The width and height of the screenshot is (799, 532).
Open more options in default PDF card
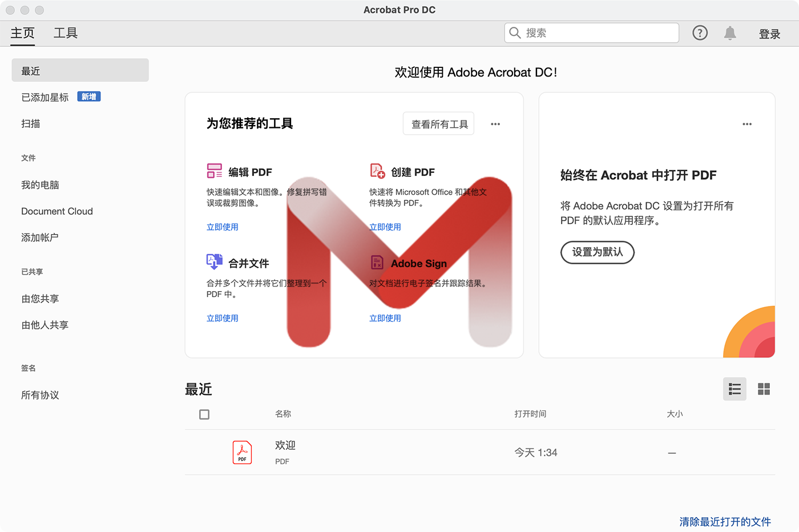tap(747, 124)
